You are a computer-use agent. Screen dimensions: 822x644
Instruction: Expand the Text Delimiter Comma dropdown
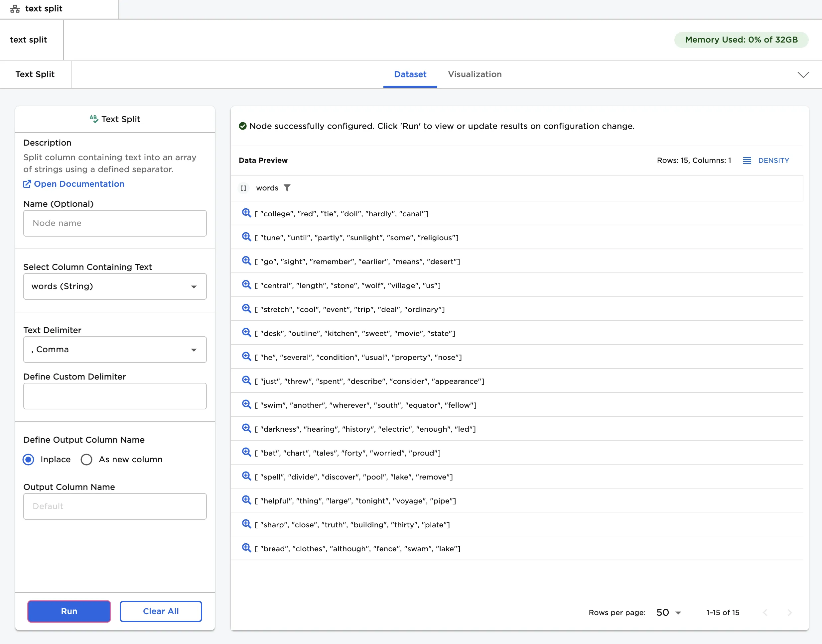tap(115, 350)
